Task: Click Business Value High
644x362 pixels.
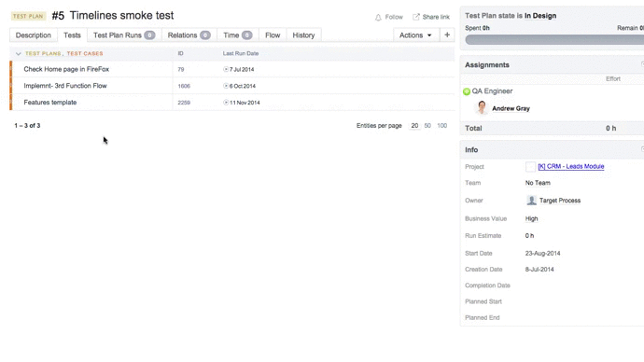Action: [x=531, y=218]
